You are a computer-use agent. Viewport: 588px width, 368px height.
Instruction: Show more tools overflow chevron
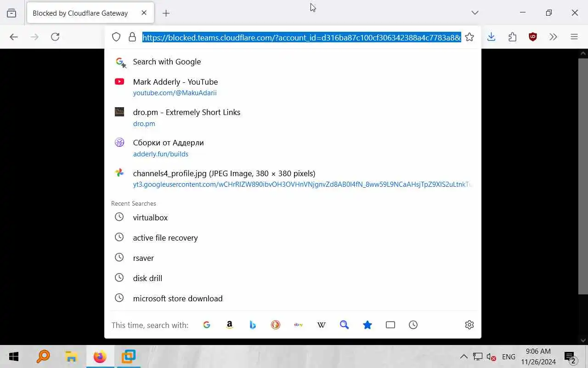554,37
